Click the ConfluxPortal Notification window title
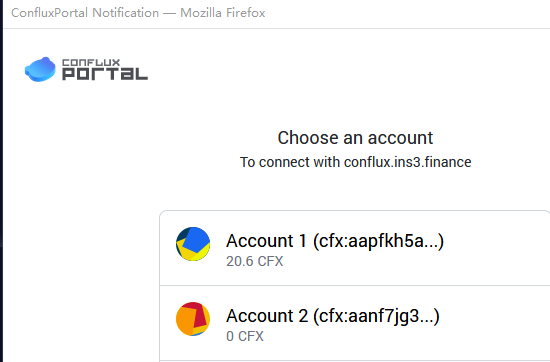The image size is (550, 362). click(85, 13)
